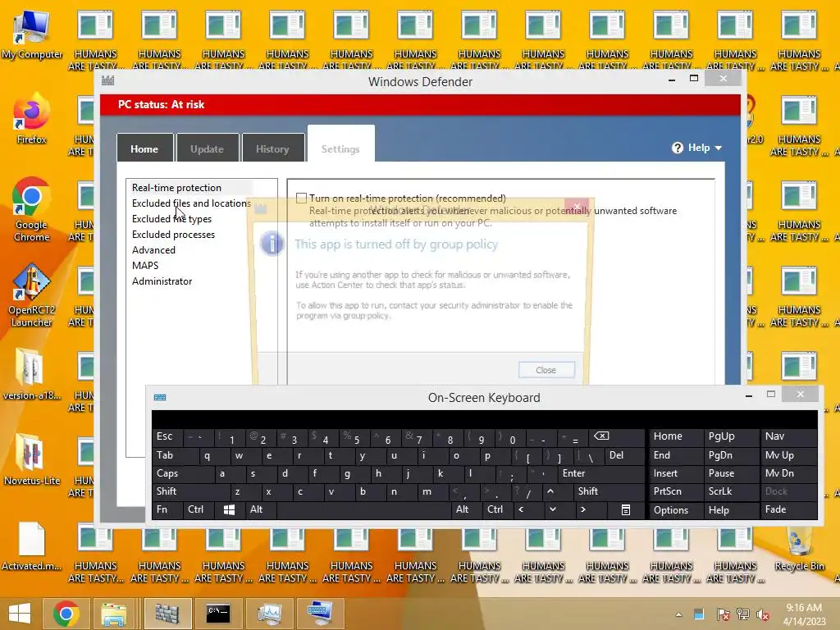
Task: Show hidden tray icons arrow
Action: coord(678,614)
